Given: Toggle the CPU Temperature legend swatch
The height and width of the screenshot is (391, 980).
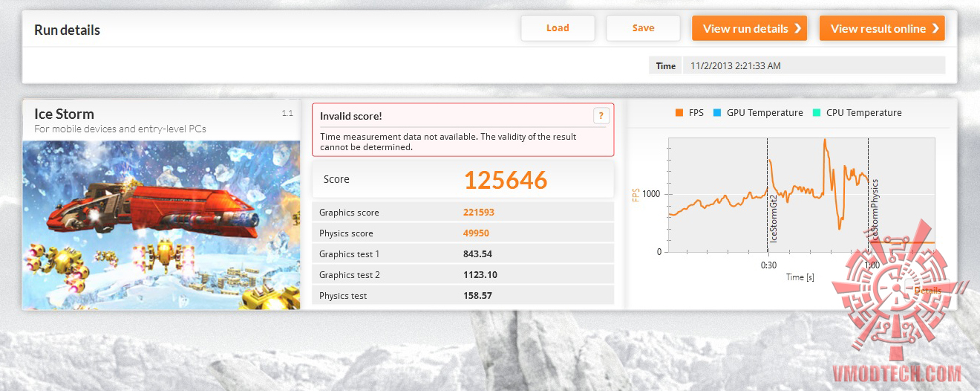Looking at the screenshot, I should click(816, 113).
